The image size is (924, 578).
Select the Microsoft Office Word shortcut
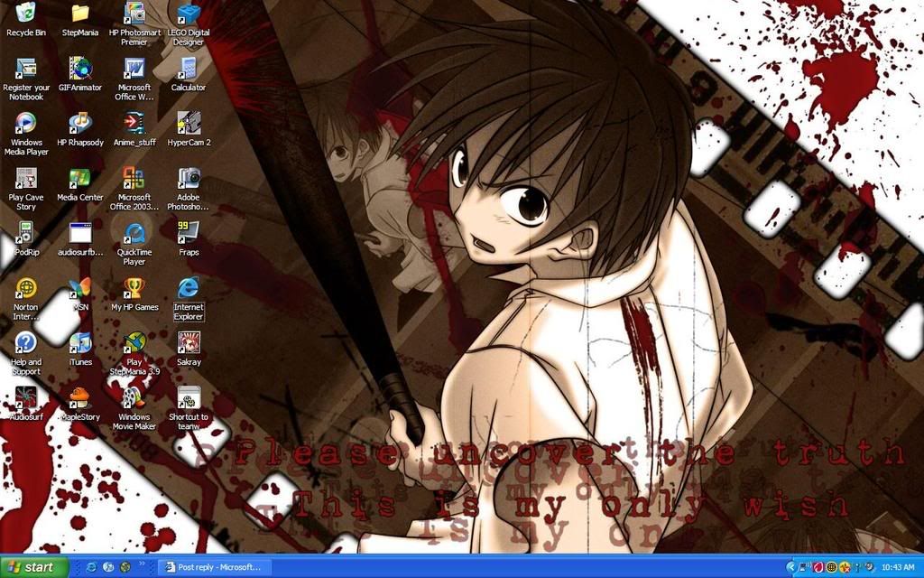point(134,79)
